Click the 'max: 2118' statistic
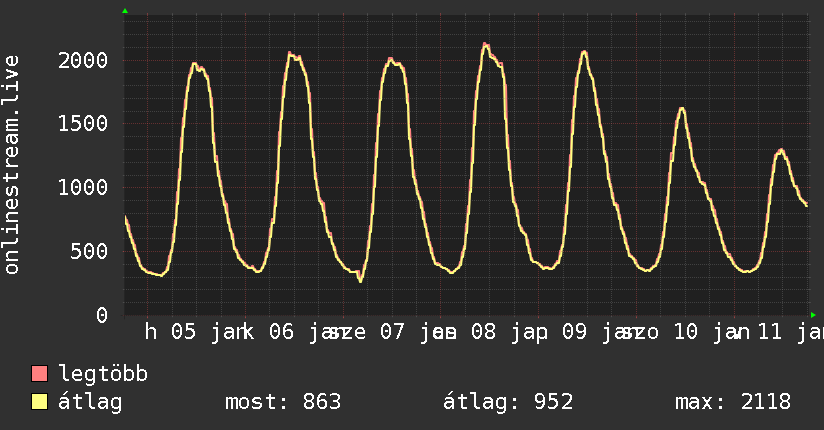 [733, 402]
